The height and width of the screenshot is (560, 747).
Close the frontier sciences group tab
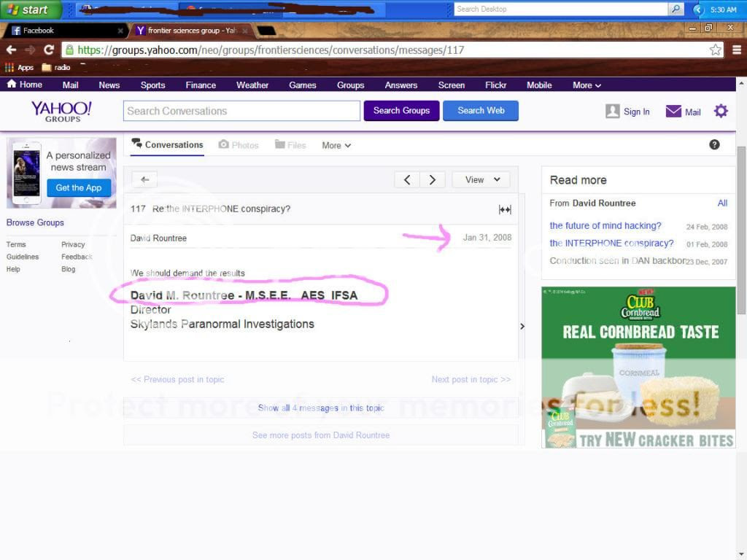(x=245, y=31)
